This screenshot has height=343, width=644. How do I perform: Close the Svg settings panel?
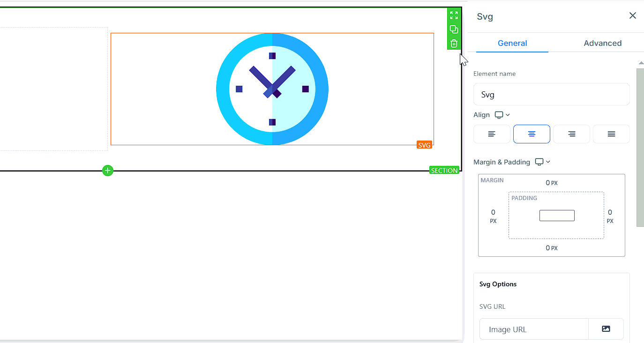[633, 16]
